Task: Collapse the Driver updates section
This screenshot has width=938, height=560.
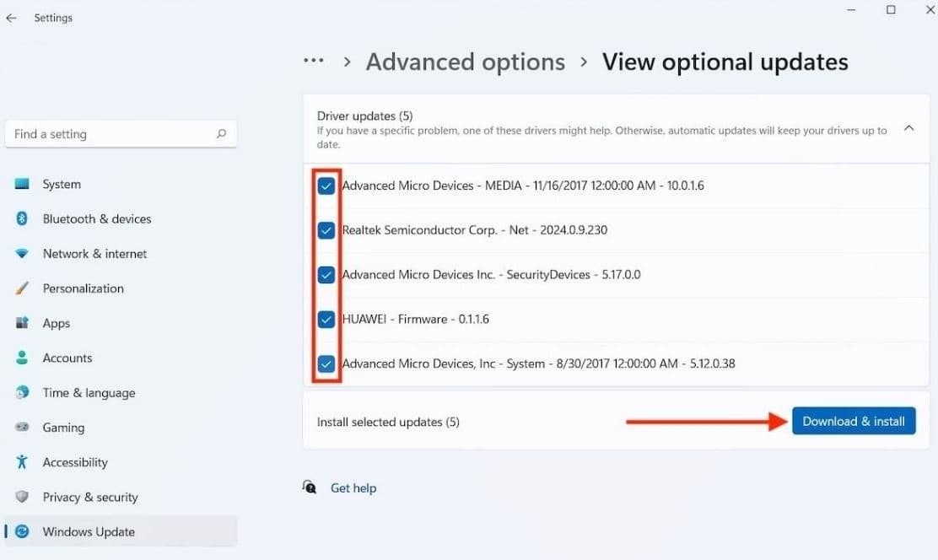Action: coord(908,128)
